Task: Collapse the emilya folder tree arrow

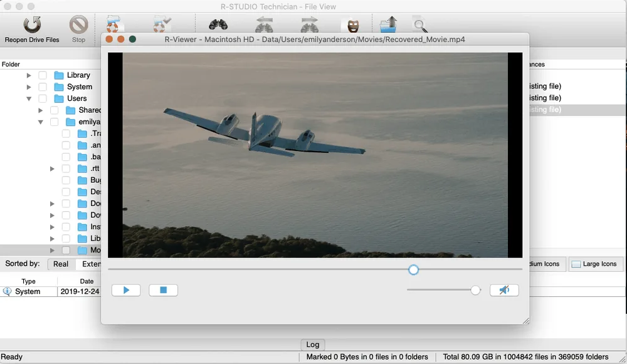Action: (40, 122)
